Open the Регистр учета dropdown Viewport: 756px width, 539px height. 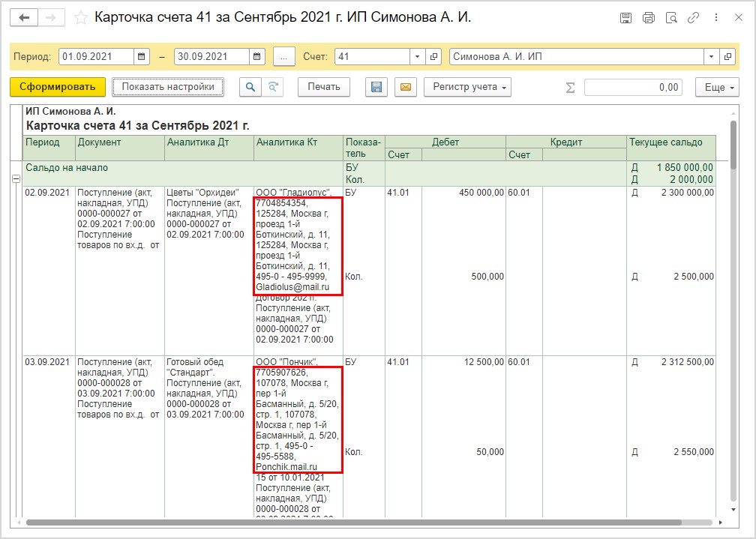467,87
